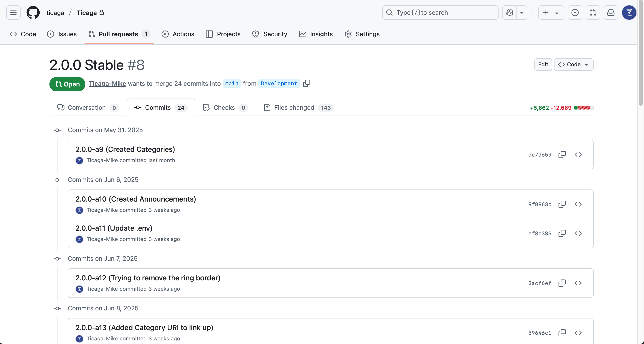Select 'Commits on May 31, 2025' heading
644x344 pixels.
pos(105,130)
